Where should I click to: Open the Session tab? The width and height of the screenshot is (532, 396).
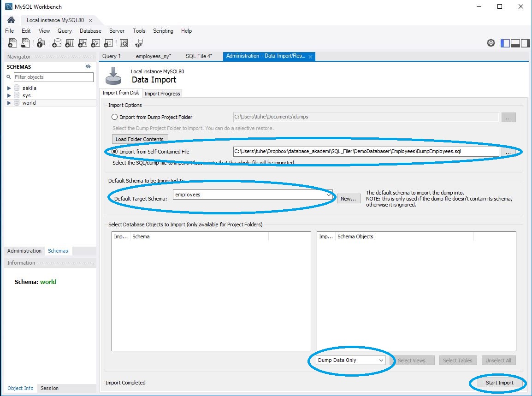[49, 388]
